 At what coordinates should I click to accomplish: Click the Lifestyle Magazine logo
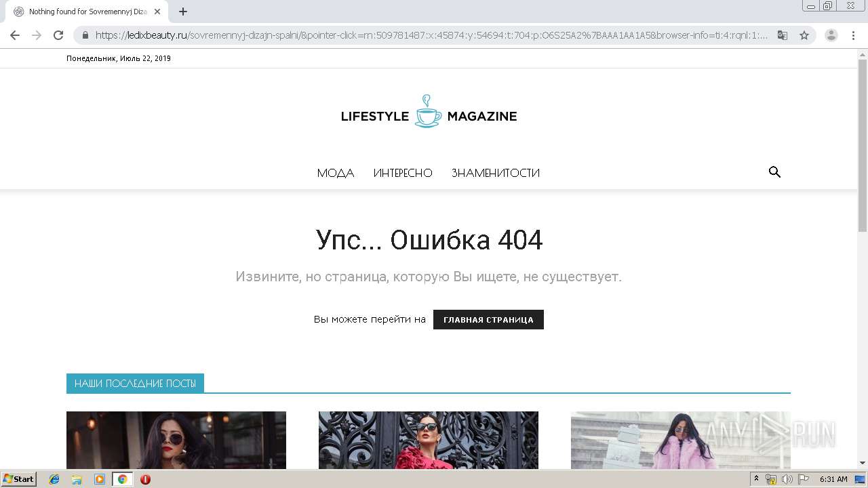(x=429, y=112)
